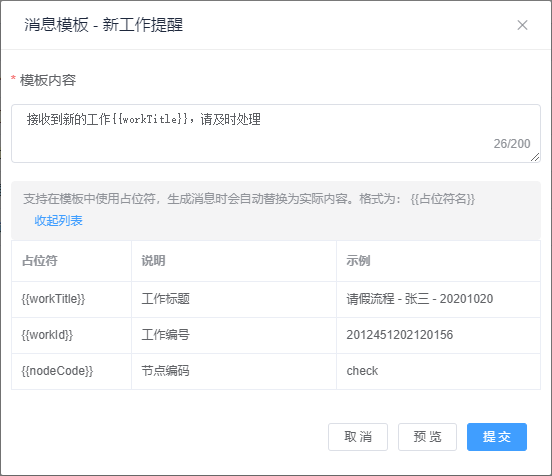Select the {{nodeCode}} placeholder cell
Viewport: 552px width, 476px height.
71,371
